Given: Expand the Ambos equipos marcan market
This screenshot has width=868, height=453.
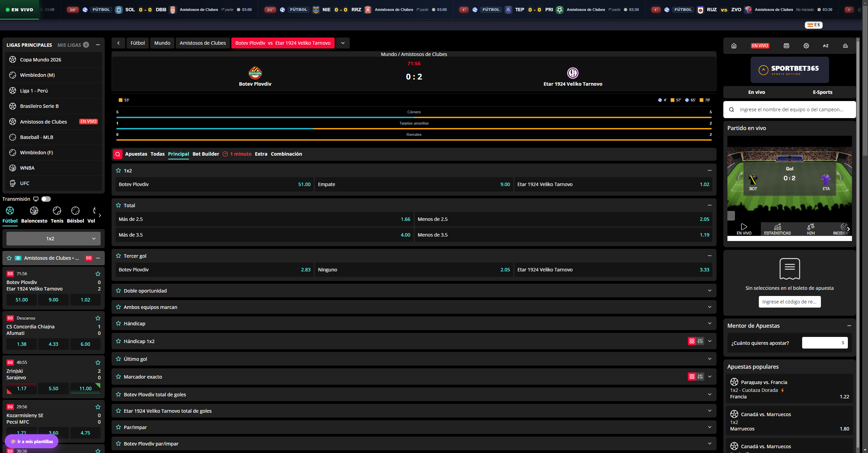Looking at the screenshot, I should pos(710,307).
